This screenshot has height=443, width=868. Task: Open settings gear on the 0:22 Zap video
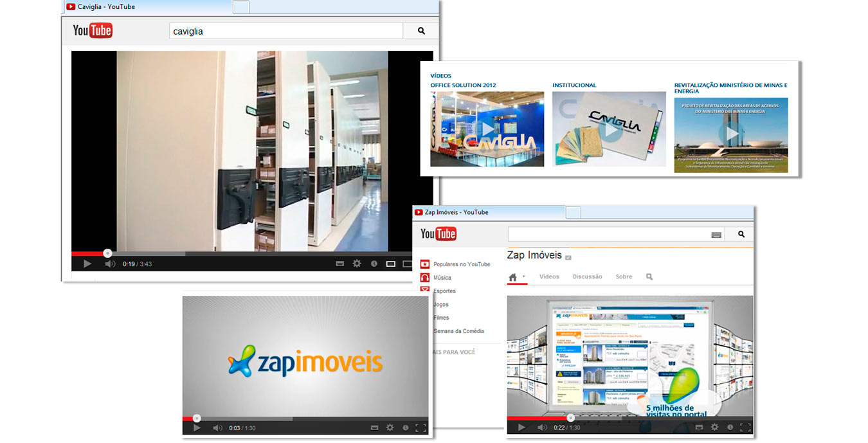pos(714,428)
